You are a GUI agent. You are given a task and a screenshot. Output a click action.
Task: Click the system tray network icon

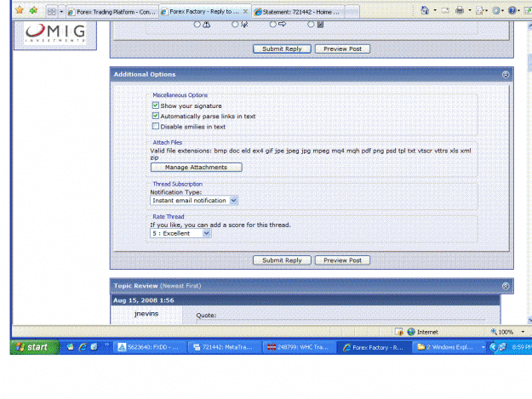pos(503,347)
